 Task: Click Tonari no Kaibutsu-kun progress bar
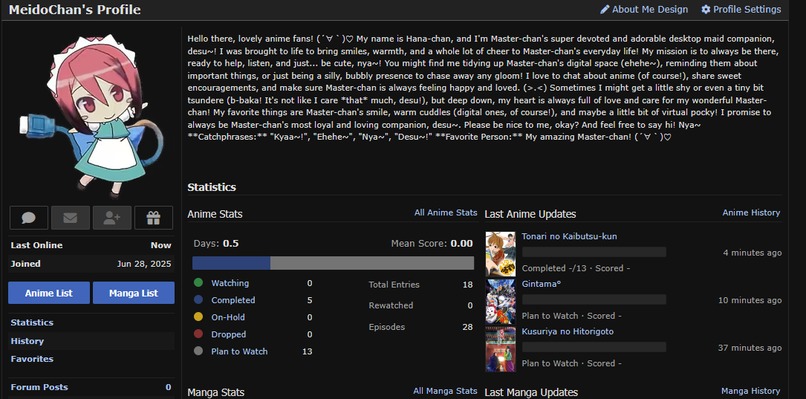[x=594, y=252]
